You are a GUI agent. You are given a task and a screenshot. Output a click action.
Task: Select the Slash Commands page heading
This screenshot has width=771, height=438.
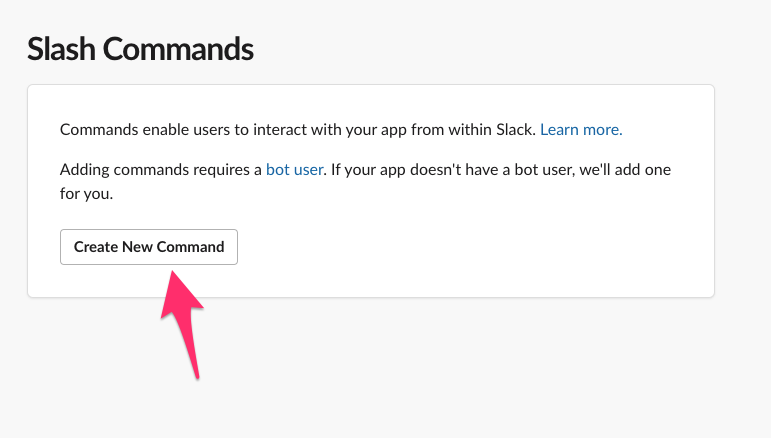pos(140,49)
